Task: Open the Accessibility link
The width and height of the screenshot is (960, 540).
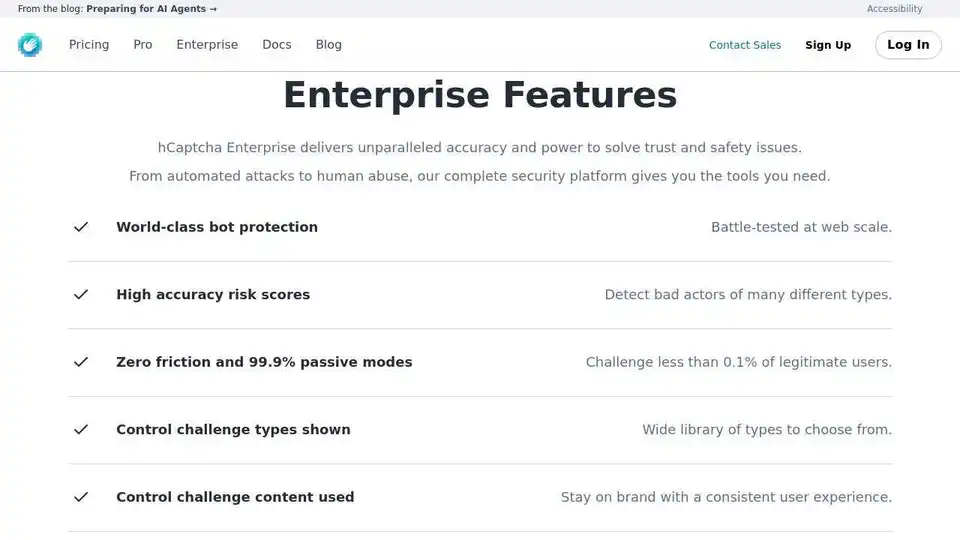Action: (x=894, y=9)
